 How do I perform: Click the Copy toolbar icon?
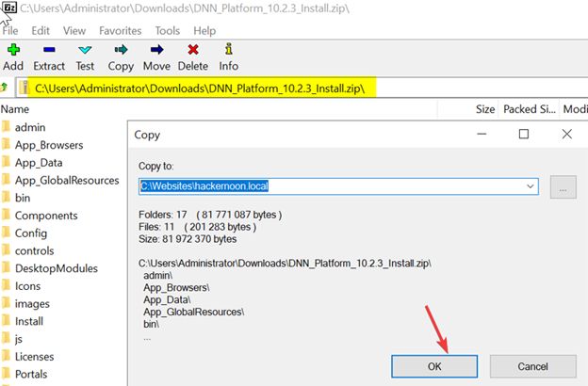pyautogui.click(x=121, y=50)
